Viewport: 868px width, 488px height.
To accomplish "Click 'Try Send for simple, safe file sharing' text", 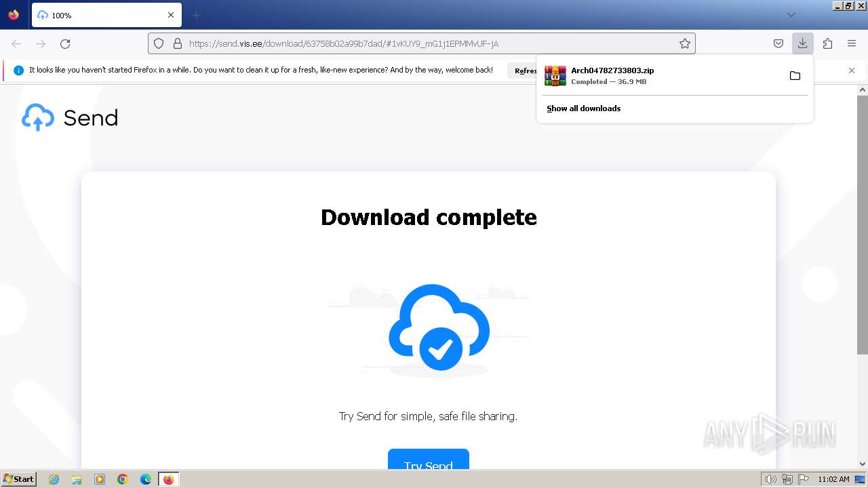I will [x=428, y=416].
